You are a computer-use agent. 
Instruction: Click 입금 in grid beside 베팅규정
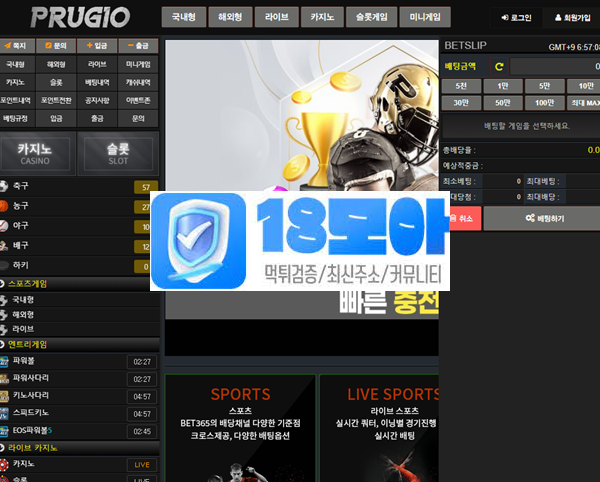(x=56, y=119)
